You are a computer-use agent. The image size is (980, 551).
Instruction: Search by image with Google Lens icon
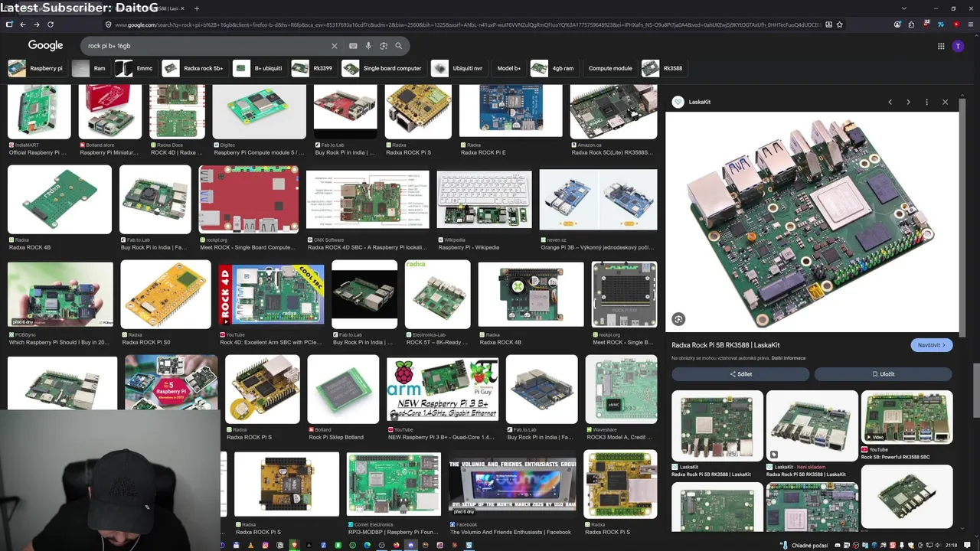(x=384, y=46)
